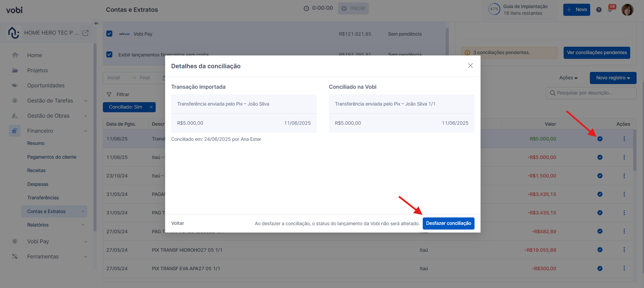Open the Novo registro dropdown button
Image resolution: width=644 pixels, height=288 pixels.
coord(613,78)
